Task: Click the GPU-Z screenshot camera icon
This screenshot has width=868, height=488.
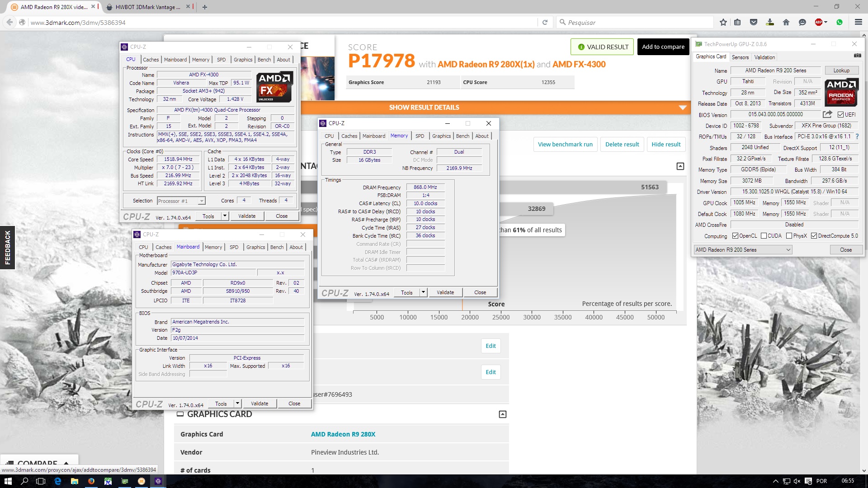Action: [x=857, y=56]
